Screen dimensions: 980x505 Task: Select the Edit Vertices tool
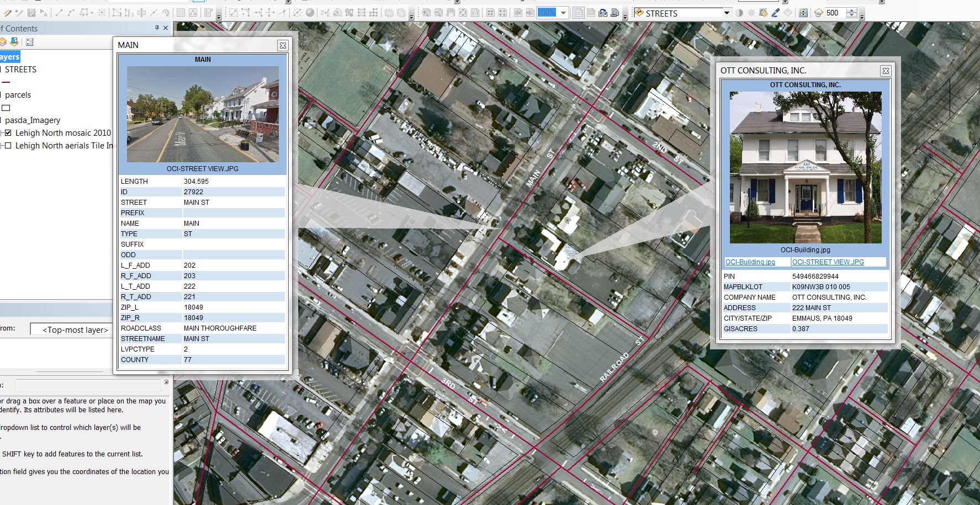[116, 13]
